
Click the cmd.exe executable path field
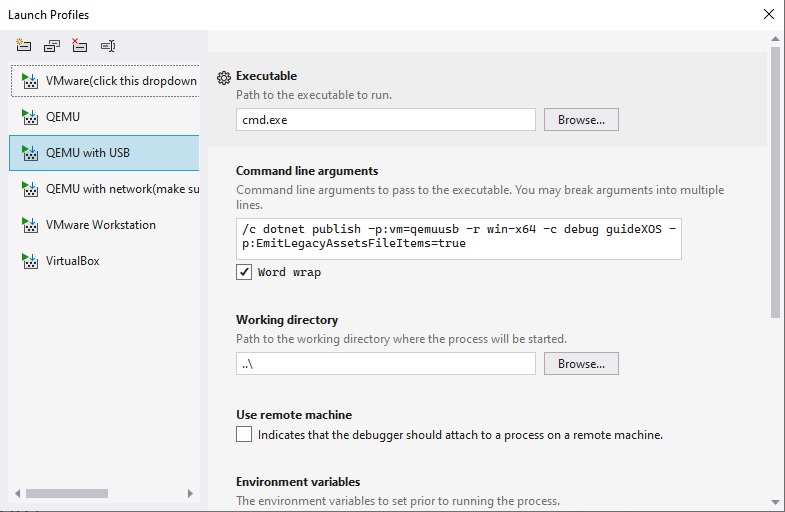point(386,120)
